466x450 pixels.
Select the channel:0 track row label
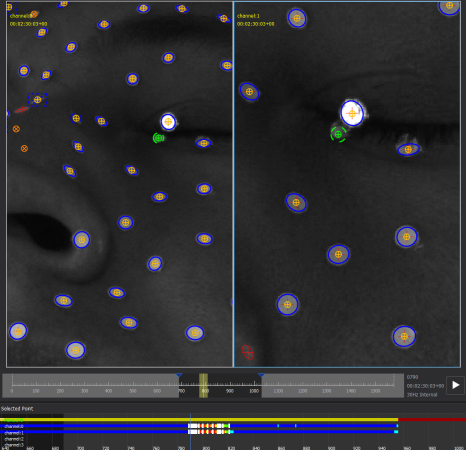tap(14, 426)
